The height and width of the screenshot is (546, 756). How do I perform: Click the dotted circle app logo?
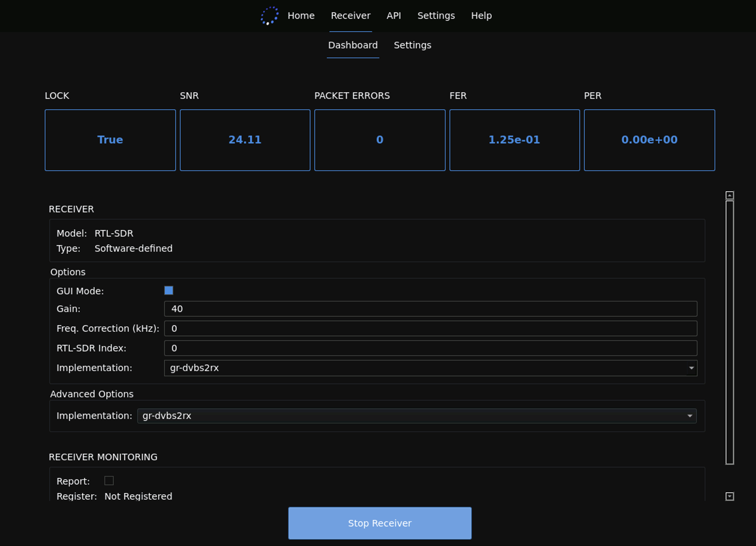[269, 16]
